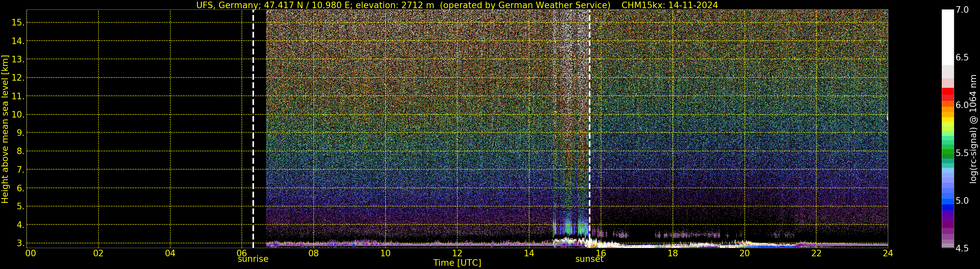This screenshot has height=269, width=980.
Task: Click the time axis tick '08'
Action: coord(313,253)
